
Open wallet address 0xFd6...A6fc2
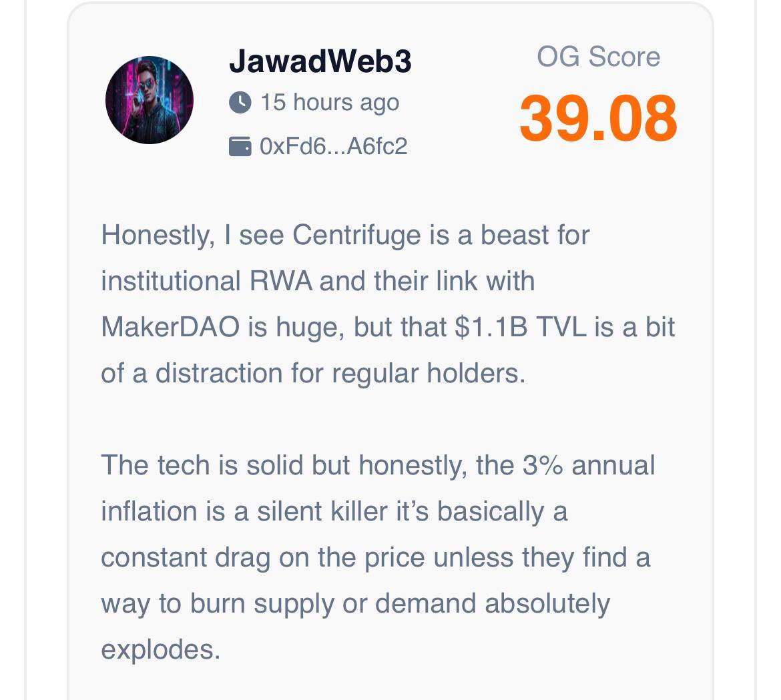pyautogui.click(x=333, y=146)
